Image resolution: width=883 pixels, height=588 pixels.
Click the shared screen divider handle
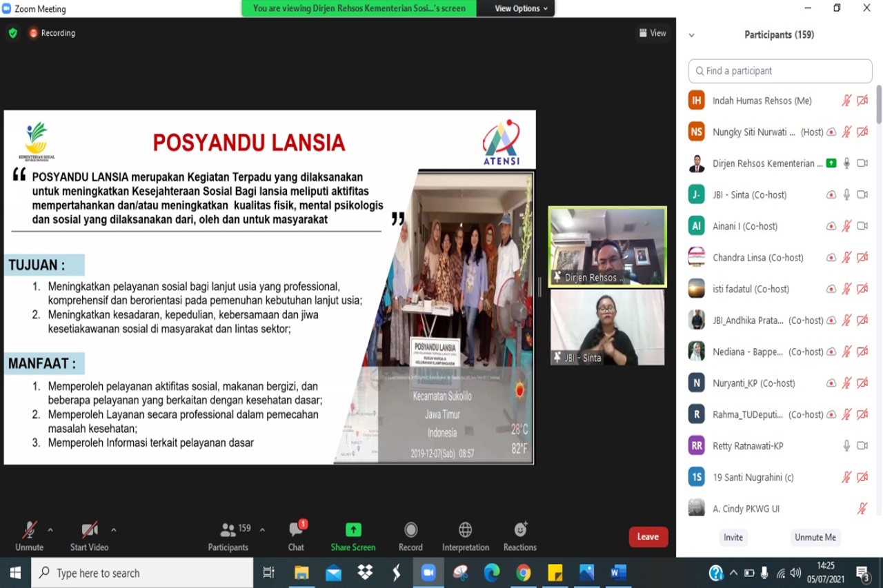click(540, 287)
